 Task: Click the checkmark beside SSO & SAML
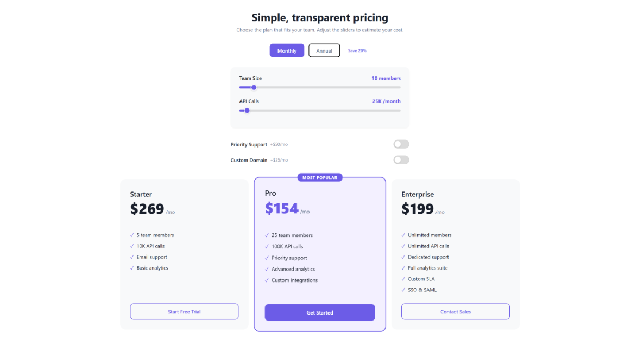click(x=402, y=290)
